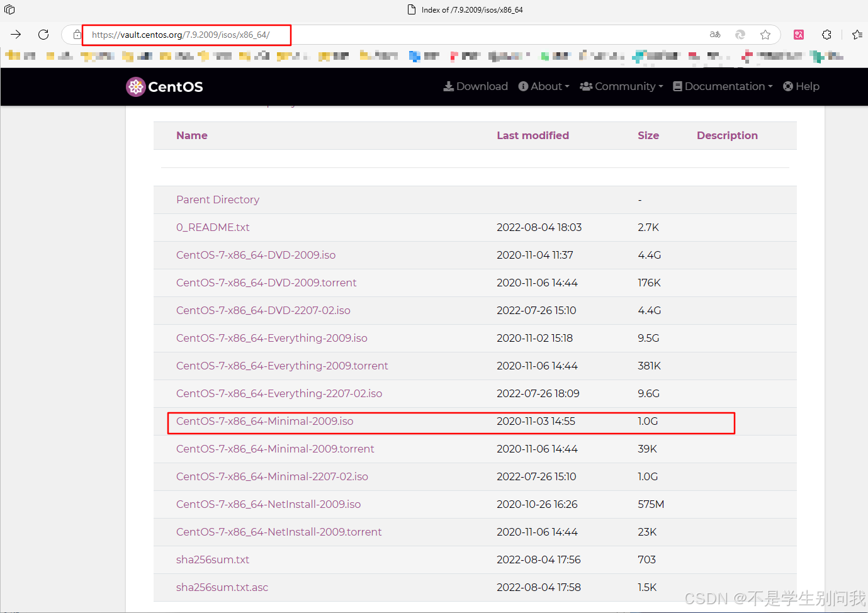Open the sha256sum.txt.asc file
Screen dimensions: 868x613
[x=222, y=587]
